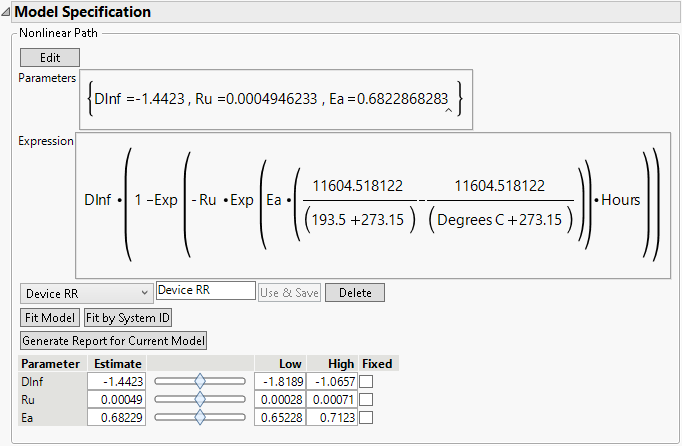
Task: Focus the Ea Estimate value field
Action: point(117,417)
